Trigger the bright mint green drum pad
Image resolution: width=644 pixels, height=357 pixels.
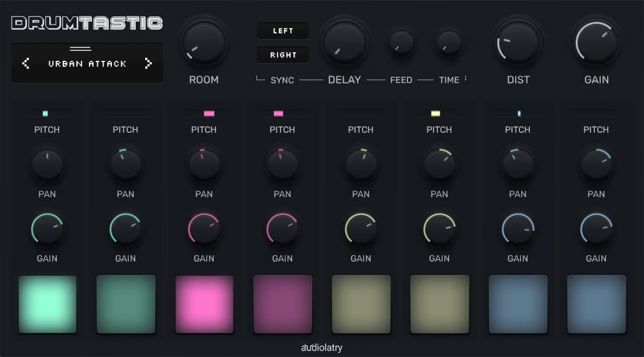[x=47, y=304]
